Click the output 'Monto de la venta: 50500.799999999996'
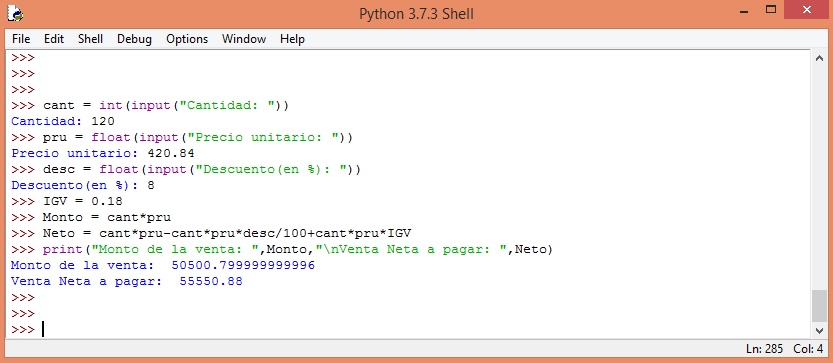This screenshot has width=833, height=363. click(163, 265)
